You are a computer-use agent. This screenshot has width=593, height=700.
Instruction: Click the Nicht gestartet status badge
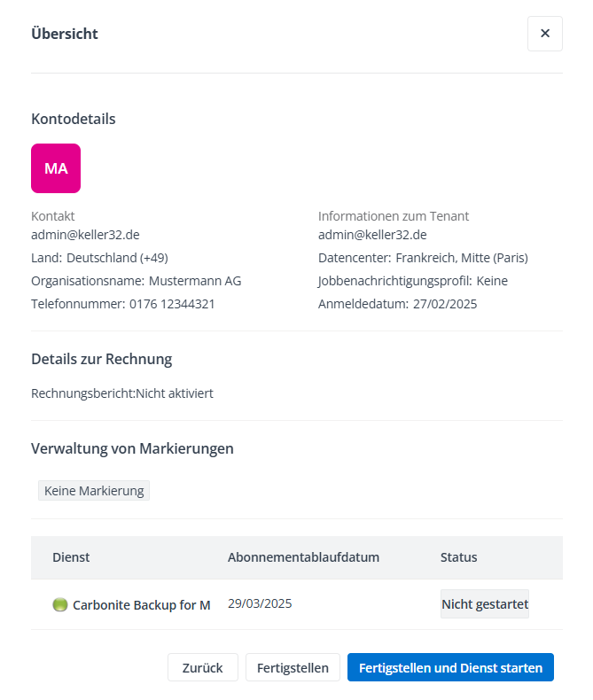coord(485,604)
